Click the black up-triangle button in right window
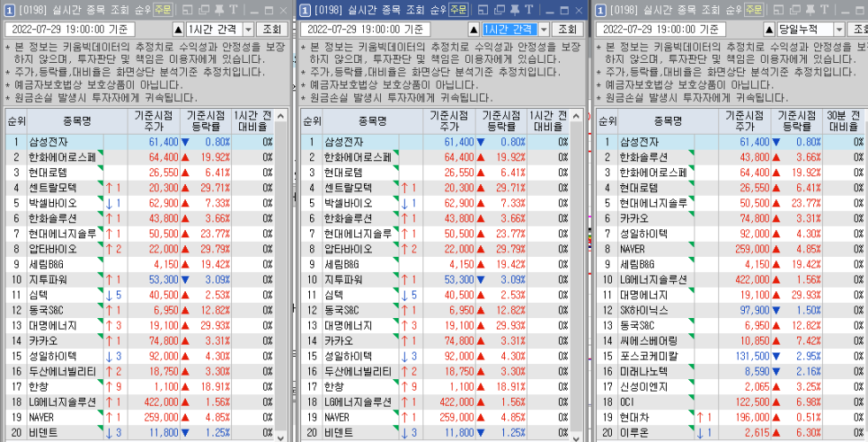Screen dimensions: 868x442 [x=769, y=30]
